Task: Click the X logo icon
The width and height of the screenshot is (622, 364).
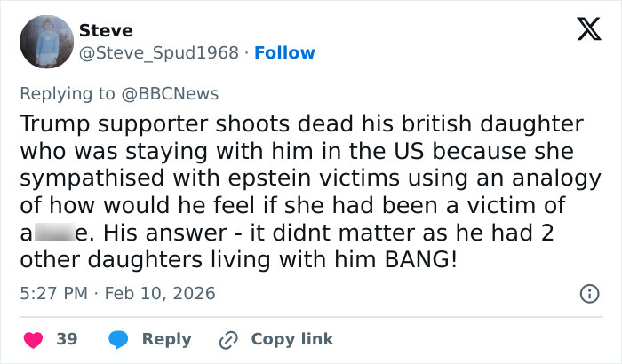Action: [x=582, y=32]
